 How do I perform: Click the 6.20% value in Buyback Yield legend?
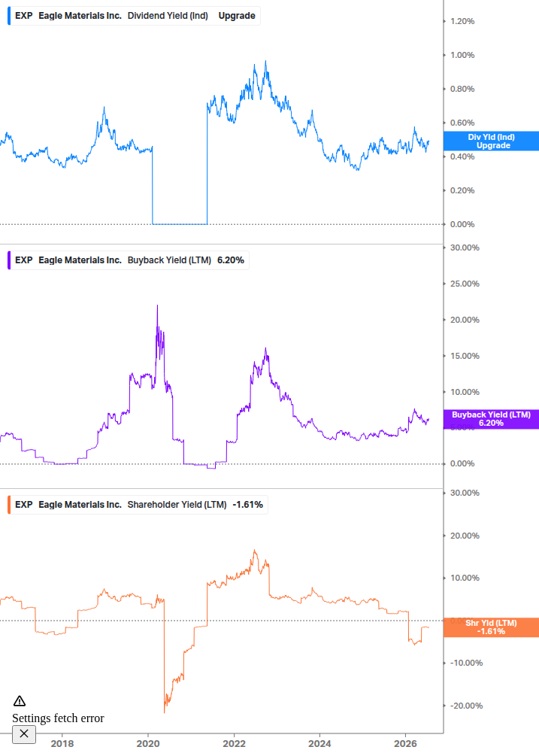(x=231, y=260)
